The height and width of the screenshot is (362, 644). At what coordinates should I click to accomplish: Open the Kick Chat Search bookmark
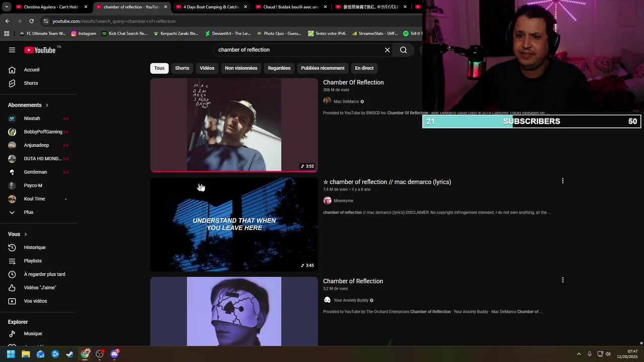click(124, 34)
